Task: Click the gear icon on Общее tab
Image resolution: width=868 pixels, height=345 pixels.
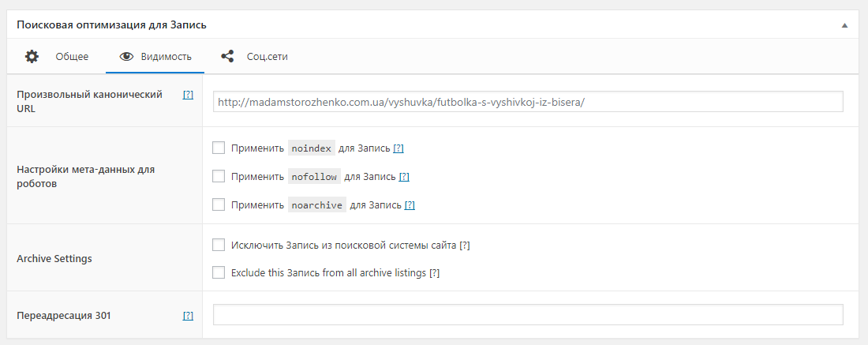Action: (32, 57)
